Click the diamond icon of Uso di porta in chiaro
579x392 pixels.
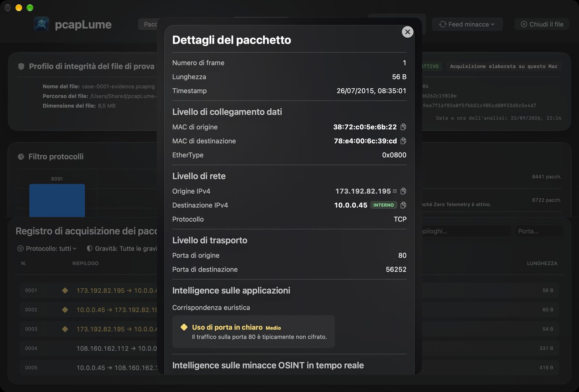[184, 327]
